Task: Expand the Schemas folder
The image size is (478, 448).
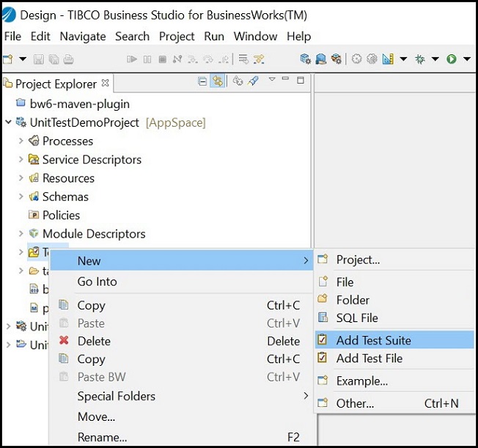Action: [21, 197]
